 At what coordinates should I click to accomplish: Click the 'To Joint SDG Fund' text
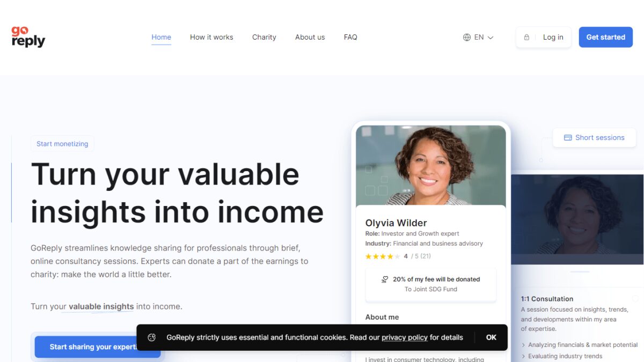431,289
